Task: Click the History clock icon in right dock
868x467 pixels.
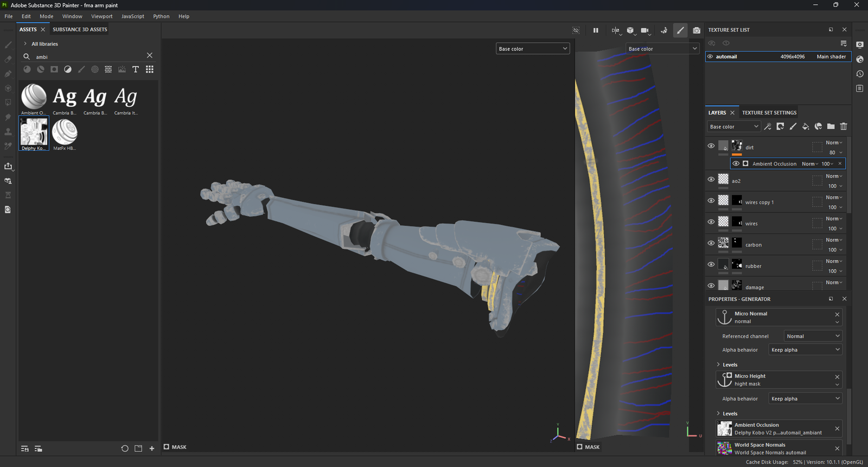Action: (x=860, y=74)
